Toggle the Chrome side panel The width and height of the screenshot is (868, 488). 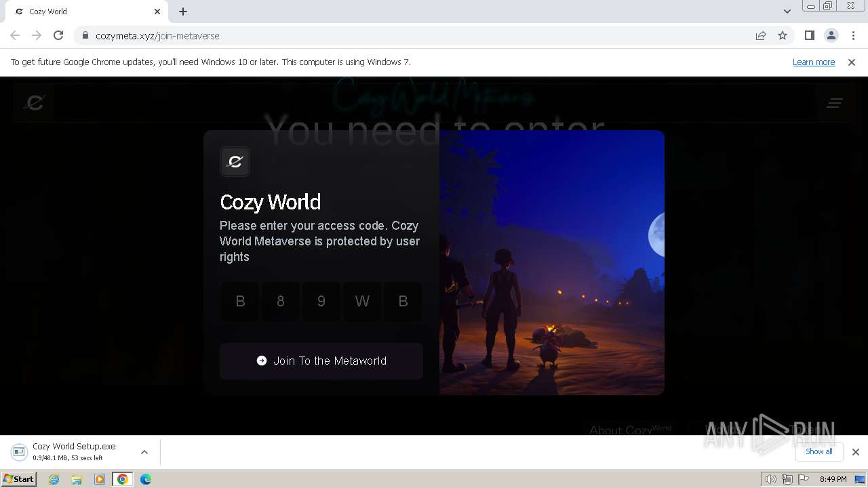(x=809, y=35)
